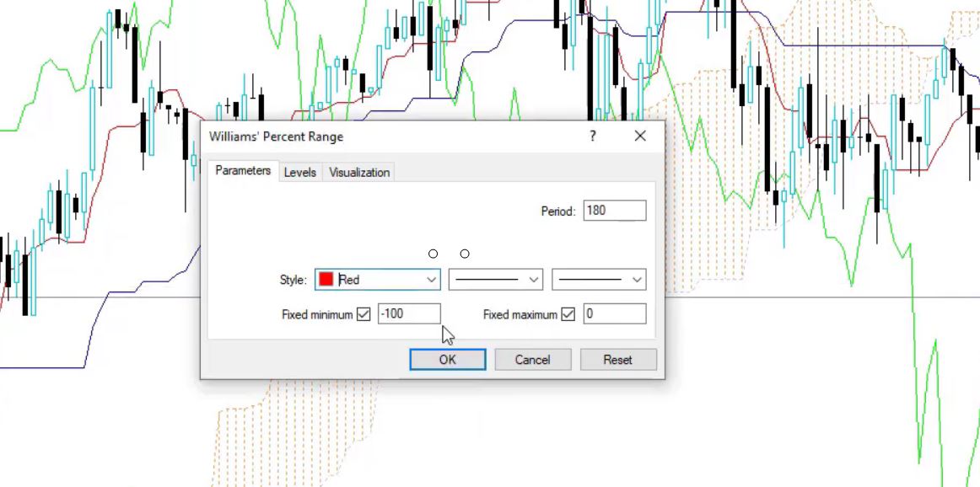Screen dimensions: 980x487
Task: Open the Style color dropdown
Action: tap(431, 279)
